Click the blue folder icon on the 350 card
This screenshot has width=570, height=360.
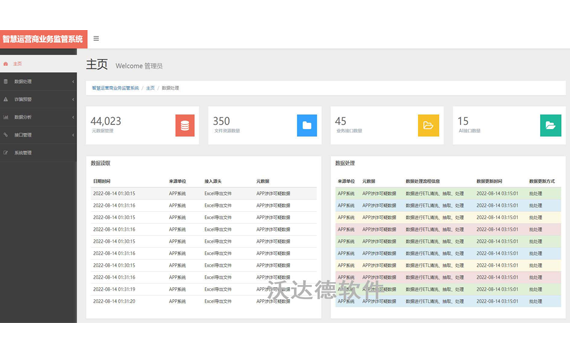coord(307,125)
